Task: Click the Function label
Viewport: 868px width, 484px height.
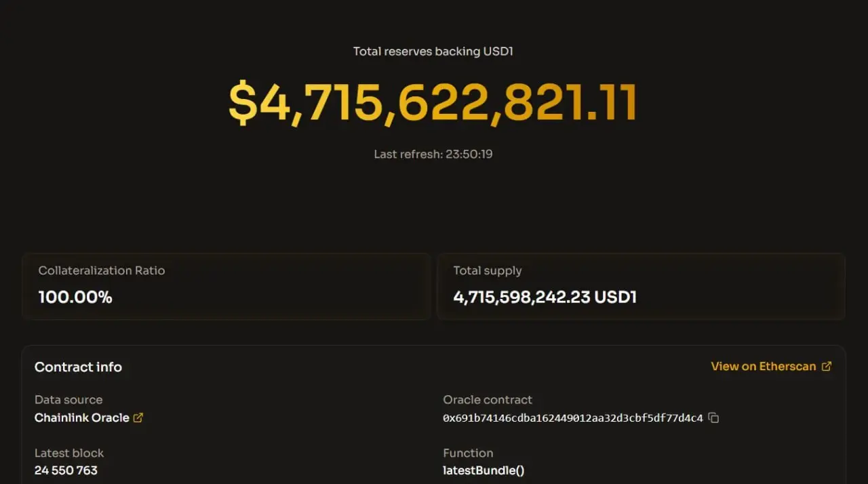Action: tap(468, 452)
